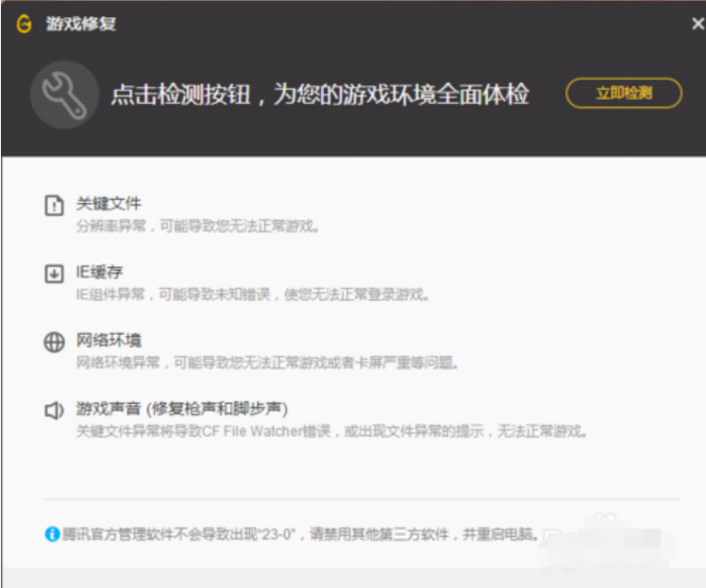Screen dimensions: 706x588
Task: Click the 分辨率异常 description under 关键文件
Action: click(x=197, y=227)
